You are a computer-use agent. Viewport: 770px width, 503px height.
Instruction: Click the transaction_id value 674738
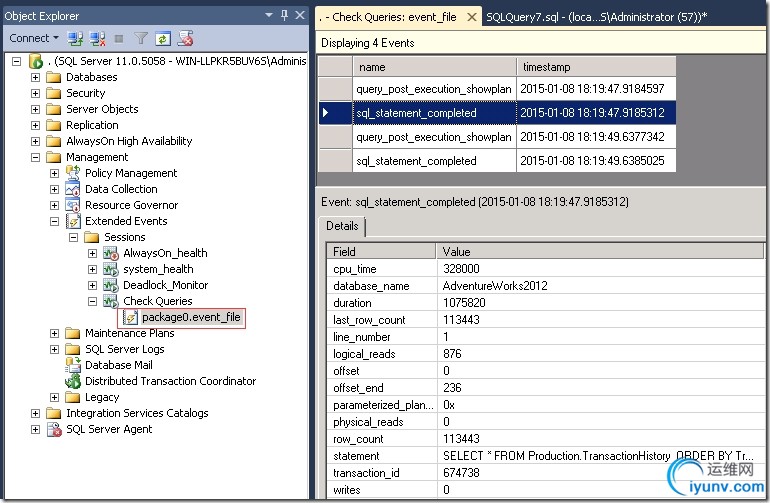[461, 473]
